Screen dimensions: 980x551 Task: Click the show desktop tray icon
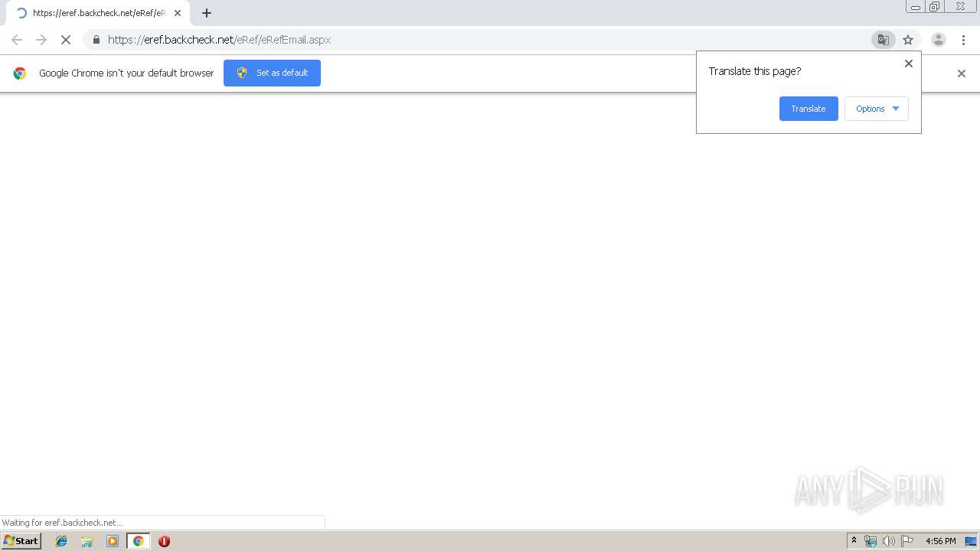[971, 541]
